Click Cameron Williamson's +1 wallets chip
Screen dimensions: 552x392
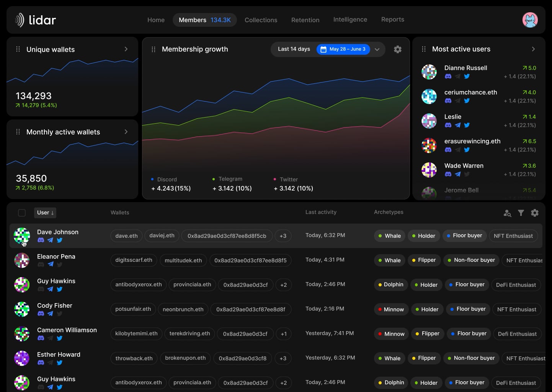pos(284,334)
